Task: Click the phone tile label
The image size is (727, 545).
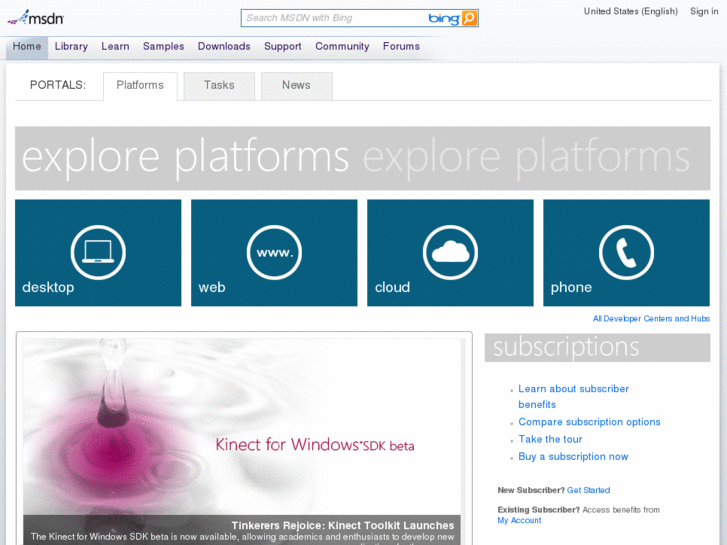Action: 571,288
